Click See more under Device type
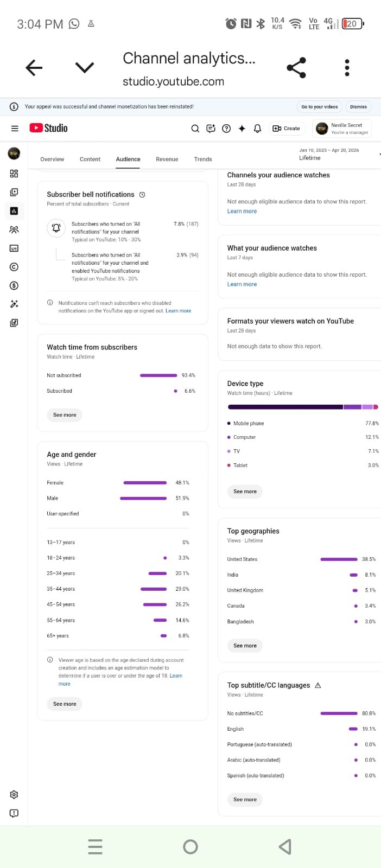Image resolution: width=381 pixels, height=868 pixels. pyautogui.click(x=245, y=492)
